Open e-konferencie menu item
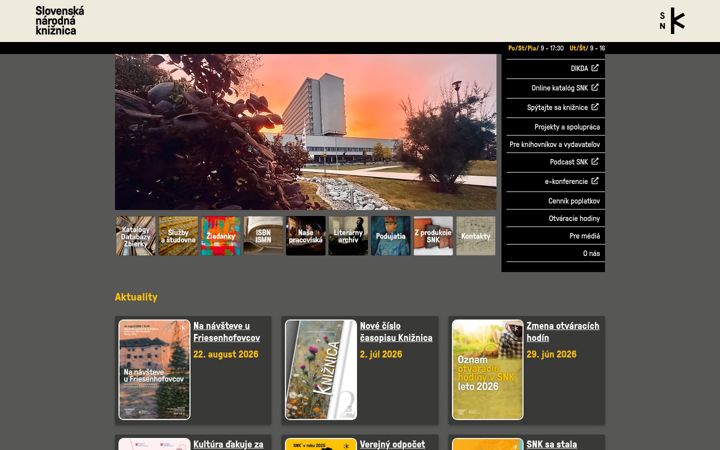 click(x=566, y=181)
